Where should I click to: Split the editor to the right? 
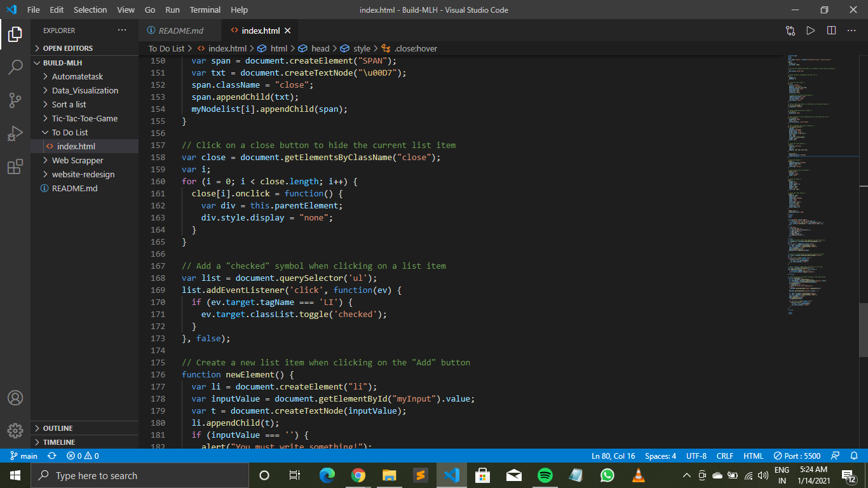pyautogui.click(x=831, y=30)
